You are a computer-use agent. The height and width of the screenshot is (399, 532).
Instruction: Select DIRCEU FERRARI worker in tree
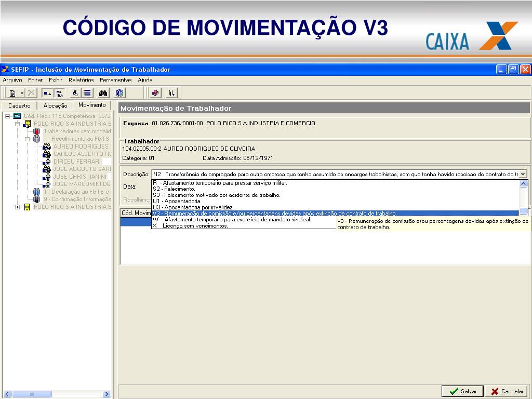pos(77,162)
